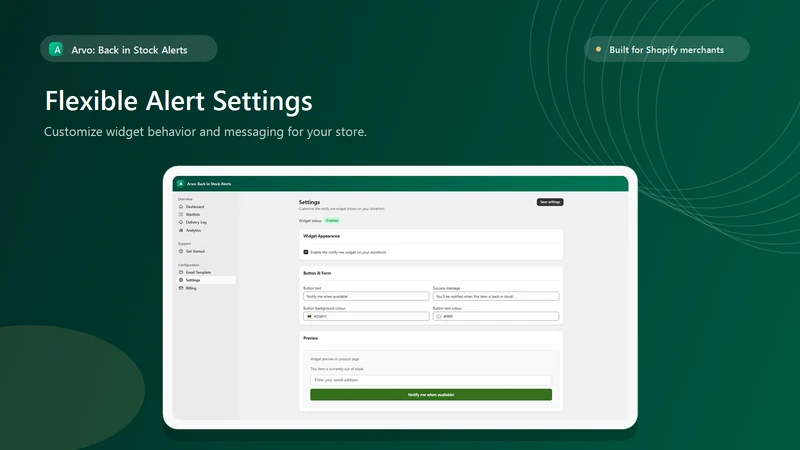Toggle the enable notify-me widget checkbox

coord(306,252)
